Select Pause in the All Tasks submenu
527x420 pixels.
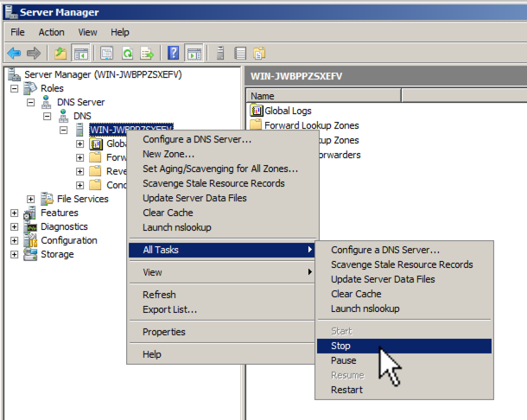(x=404, y=360)
